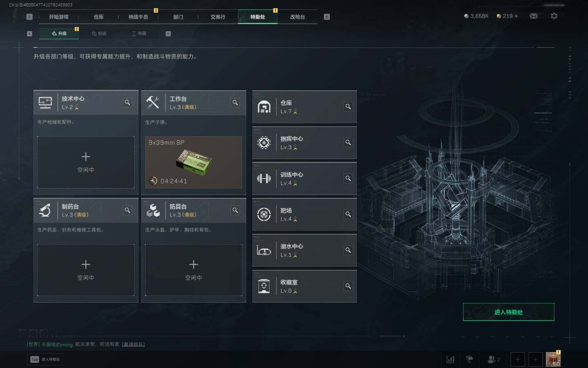Open the settings gear icon
Viewport: 588px width, 368px height.
tap(554, 16)
